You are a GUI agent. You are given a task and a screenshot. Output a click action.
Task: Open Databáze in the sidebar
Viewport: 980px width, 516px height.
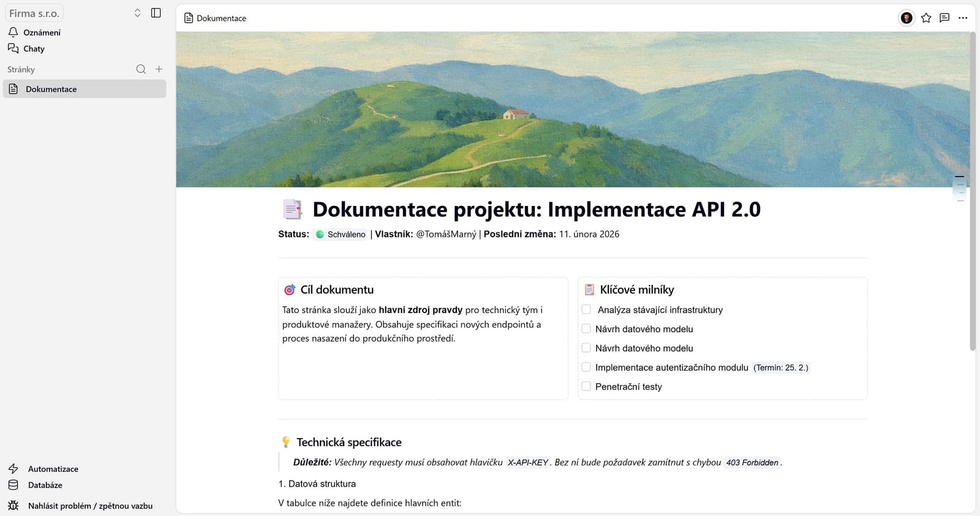point(45,485)
